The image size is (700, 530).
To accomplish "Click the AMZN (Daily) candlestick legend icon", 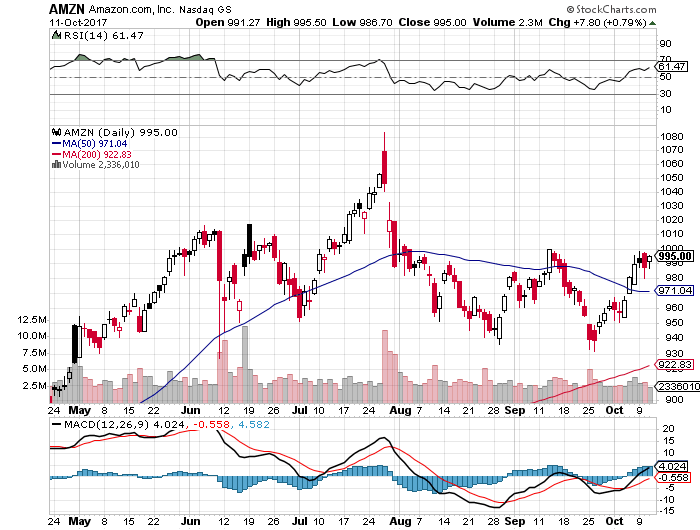I will point(56,132).
